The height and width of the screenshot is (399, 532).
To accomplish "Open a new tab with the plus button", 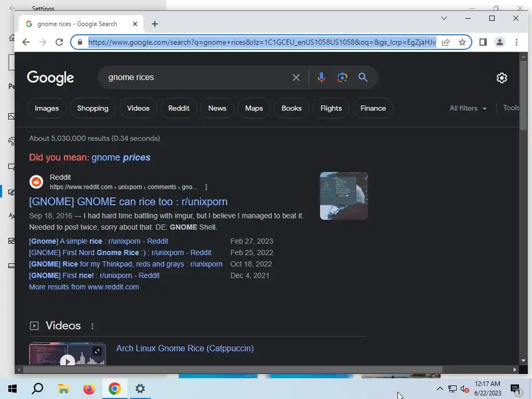I will (x=155, y=24).
